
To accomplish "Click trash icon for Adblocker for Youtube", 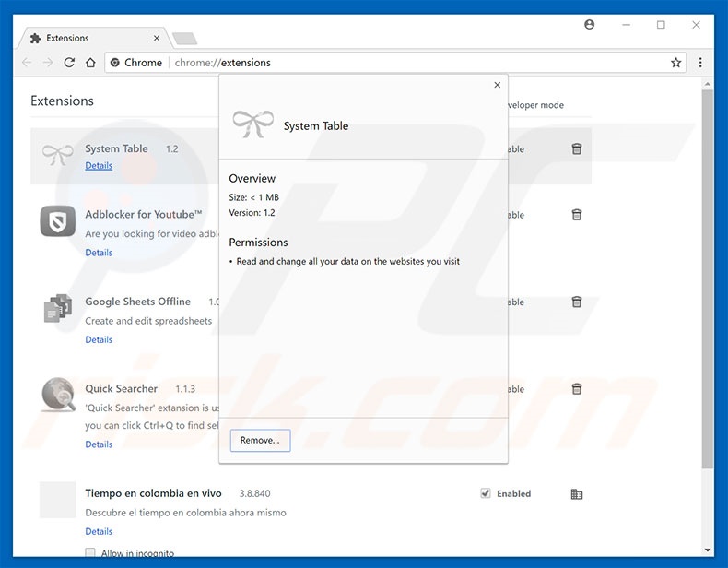I will (x=577, y=215).
